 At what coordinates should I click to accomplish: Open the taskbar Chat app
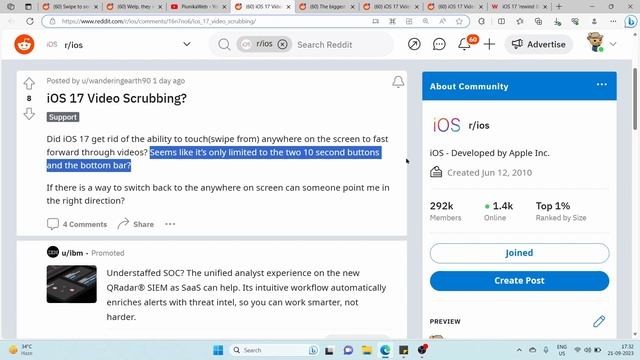pos(348,350)
